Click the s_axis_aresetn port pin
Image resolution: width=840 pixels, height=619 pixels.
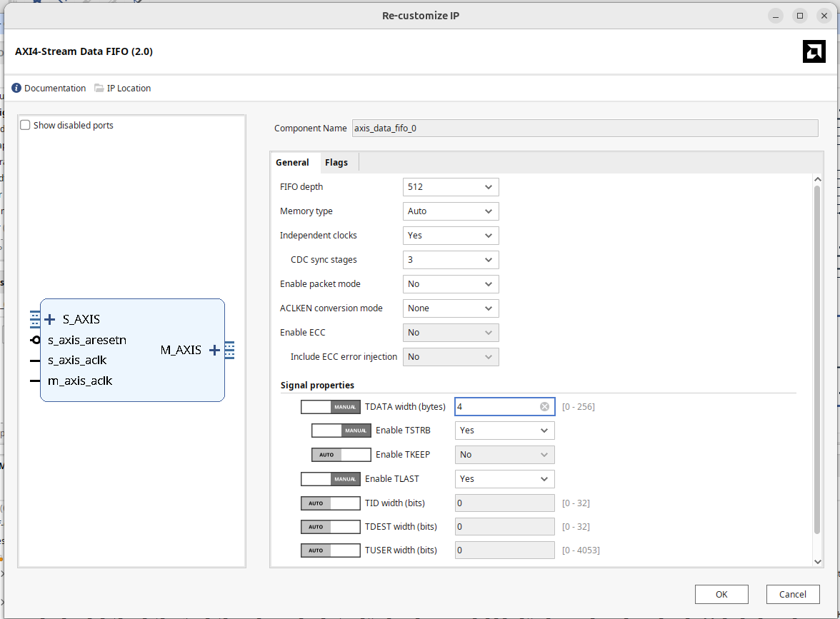click(x=35, y=341)
